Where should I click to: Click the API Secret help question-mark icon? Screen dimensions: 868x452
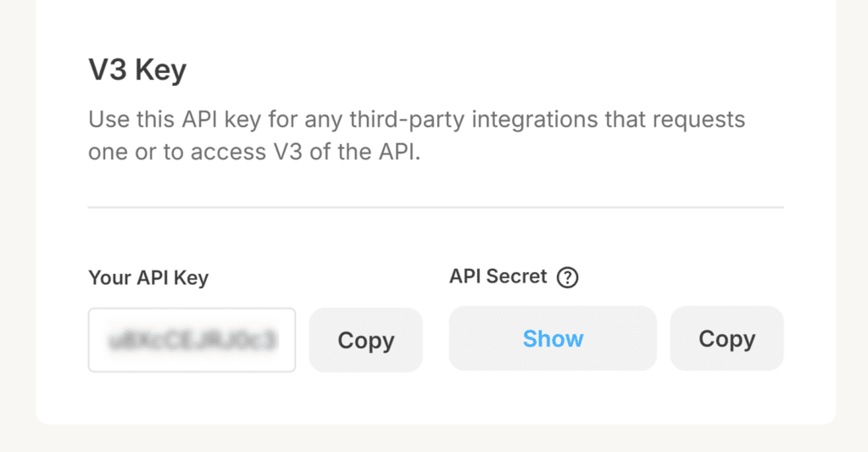pos(568,277)
